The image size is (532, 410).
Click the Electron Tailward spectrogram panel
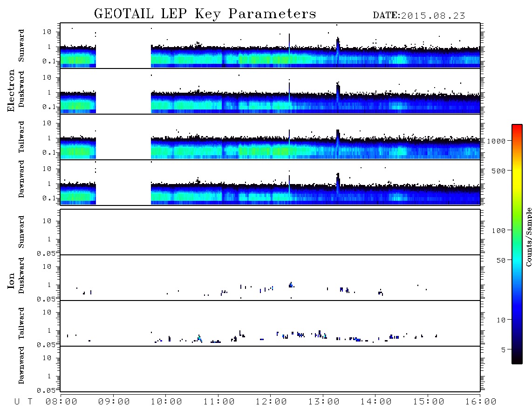pos(270,137)
